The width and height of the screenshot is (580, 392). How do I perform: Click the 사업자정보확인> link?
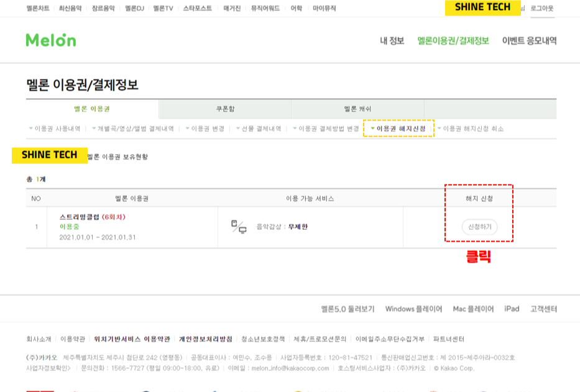(48, 368)
